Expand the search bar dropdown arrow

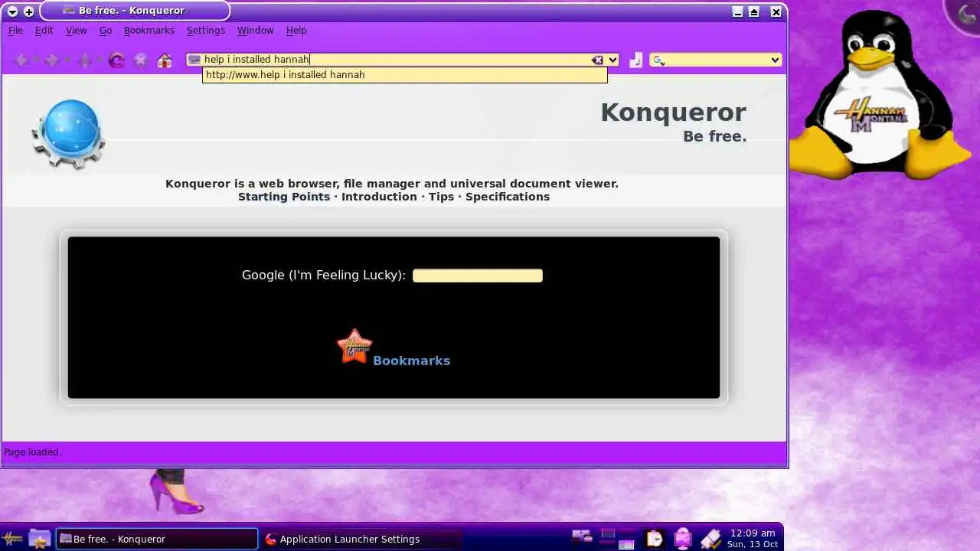point(775,60)
